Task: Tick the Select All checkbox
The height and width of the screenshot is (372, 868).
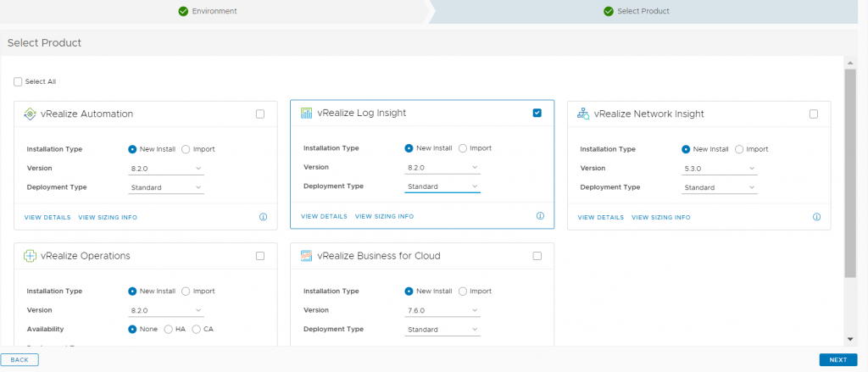Action: (18, 81)
